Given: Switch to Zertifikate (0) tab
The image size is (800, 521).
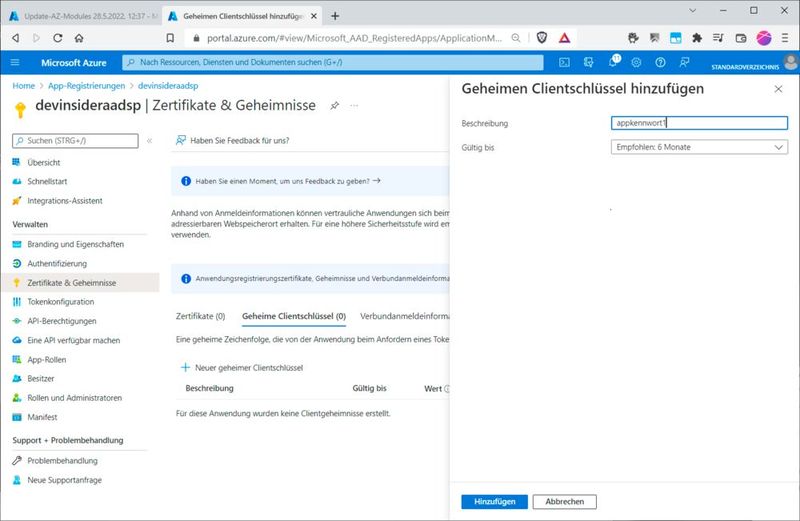Looking at the screenshot, I should tap(201, 316).
